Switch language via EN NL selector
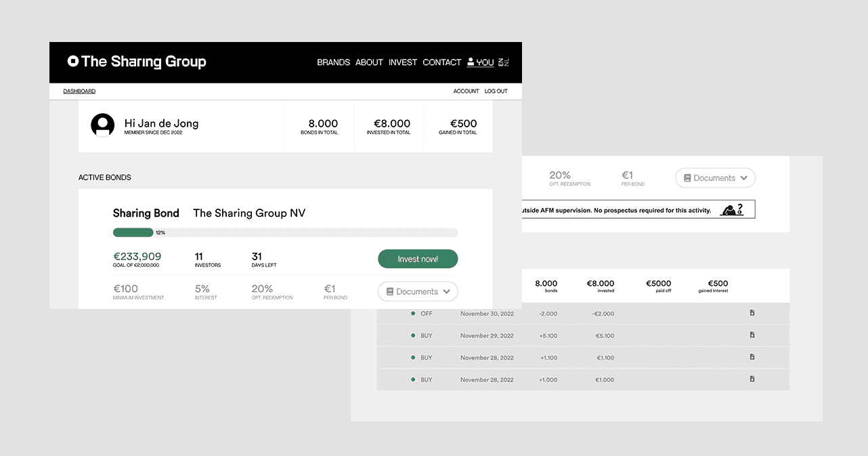This screenshot has height=456, width=868. pos(503,62)
